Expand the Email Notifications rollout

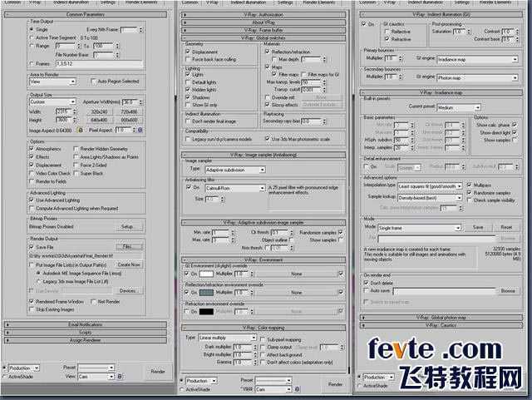pos(85,324)
